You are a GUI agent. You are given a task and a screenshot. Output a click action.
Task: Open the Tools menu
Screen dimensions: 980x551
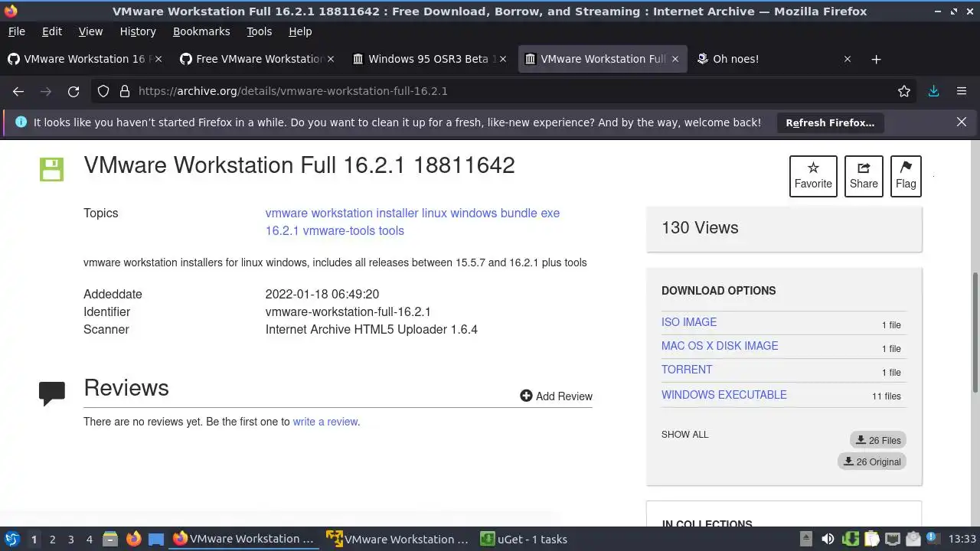pyautogui.click(x=259, y=31)
